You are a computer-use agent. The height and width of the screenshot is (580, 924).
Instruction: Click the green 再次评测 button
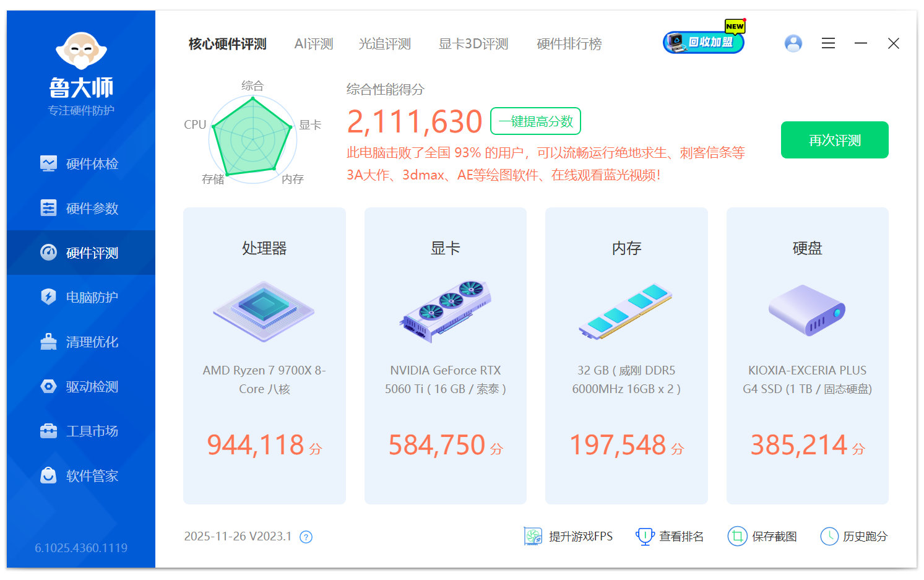(834, 140)
